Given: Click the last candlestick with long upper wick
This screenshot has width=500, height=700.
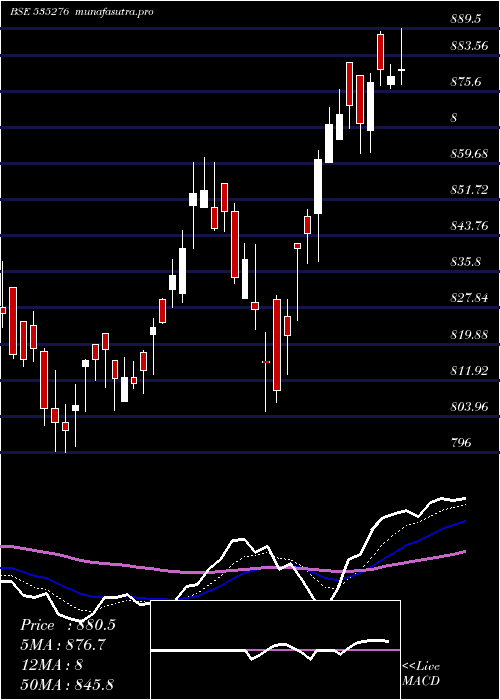Looking at the screenshot, I should click(x=401, y=56).
